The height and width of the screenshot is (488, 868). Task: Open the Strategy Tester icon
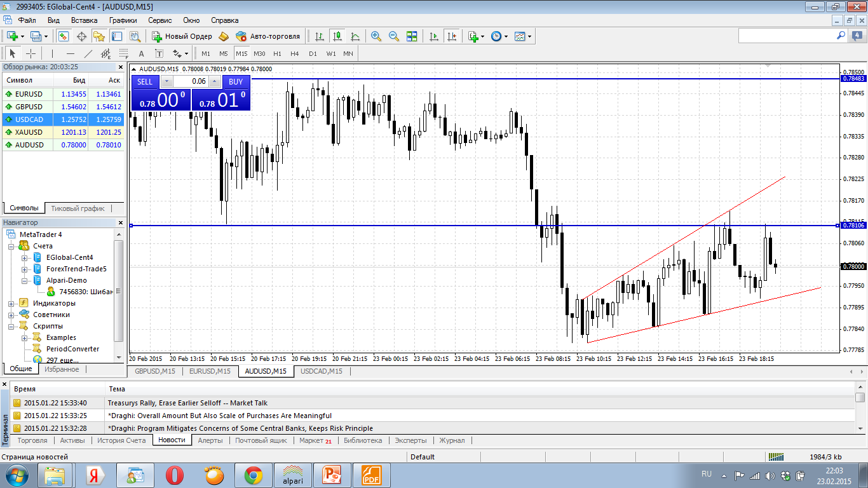[x=134, y=36]
